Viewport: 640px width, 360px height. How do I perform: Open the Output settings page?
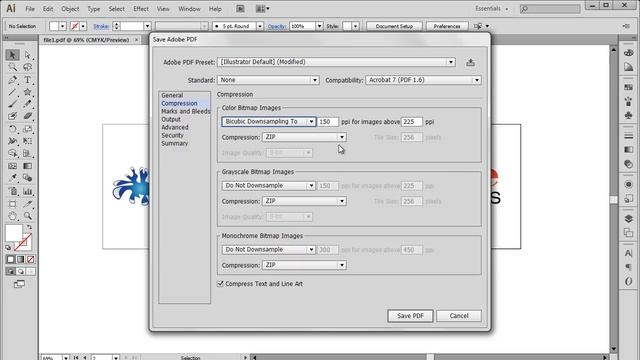[171, 119]
